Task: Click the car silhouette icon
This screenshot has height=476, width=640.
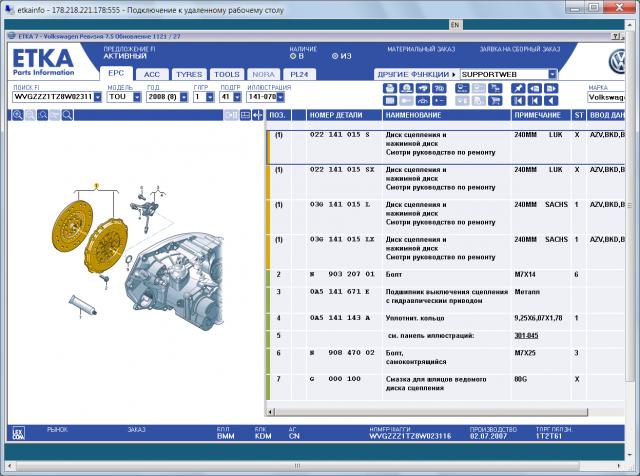Action: coord(423,100)
